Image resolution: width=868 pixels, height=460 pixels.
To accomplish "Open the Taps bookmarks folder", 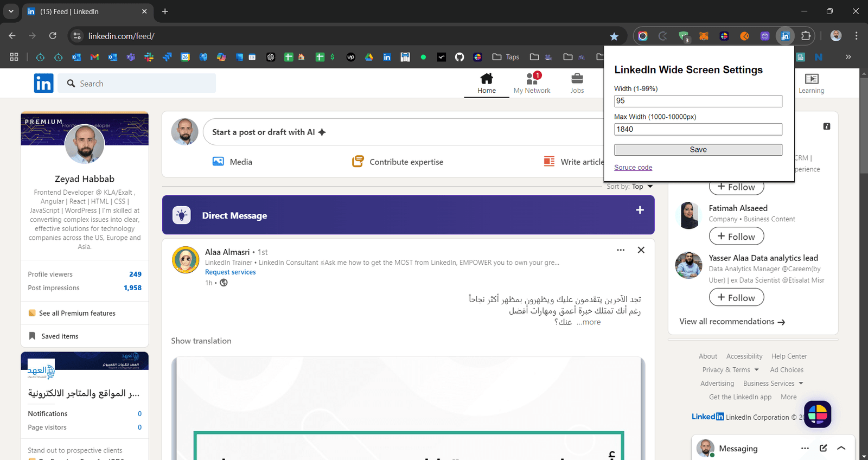I will 506,57.
